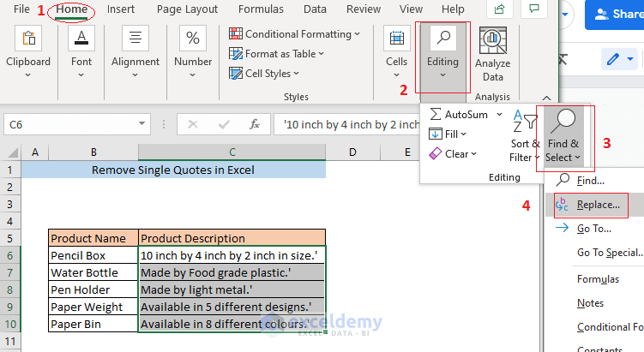644x352 pixels.
Task: Open the Cells group icon
Action: tap(396, 39)
